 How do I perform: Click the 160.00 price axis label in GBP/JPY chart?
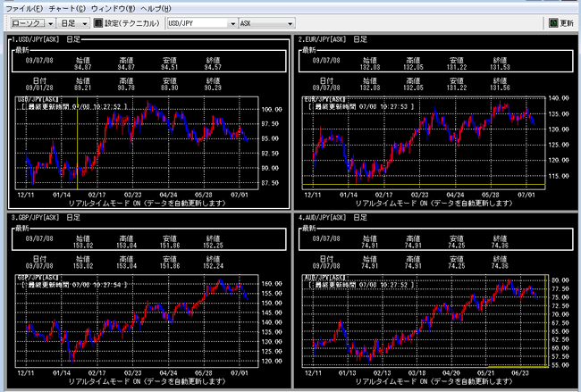coord(272,284)
